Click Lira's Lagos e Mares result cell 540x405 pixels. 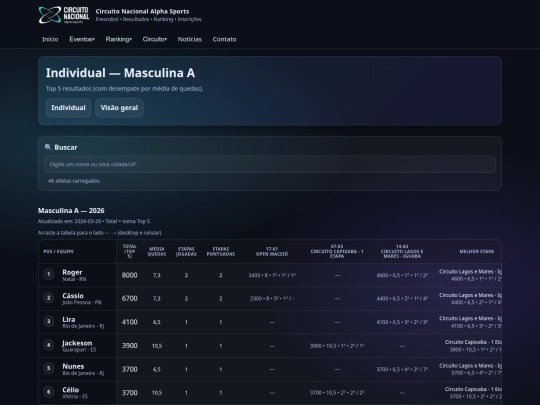pyautogui.click(x=402, y=322)
